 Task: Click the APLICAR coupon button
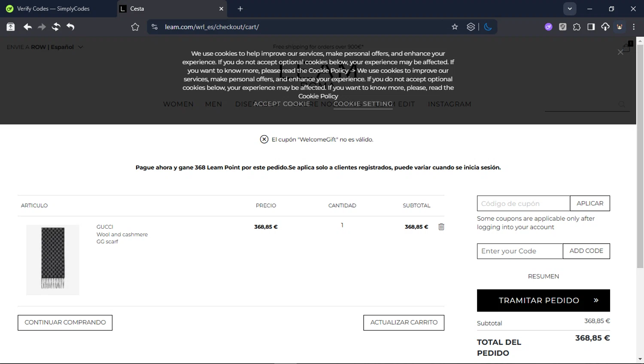[590, 203]
